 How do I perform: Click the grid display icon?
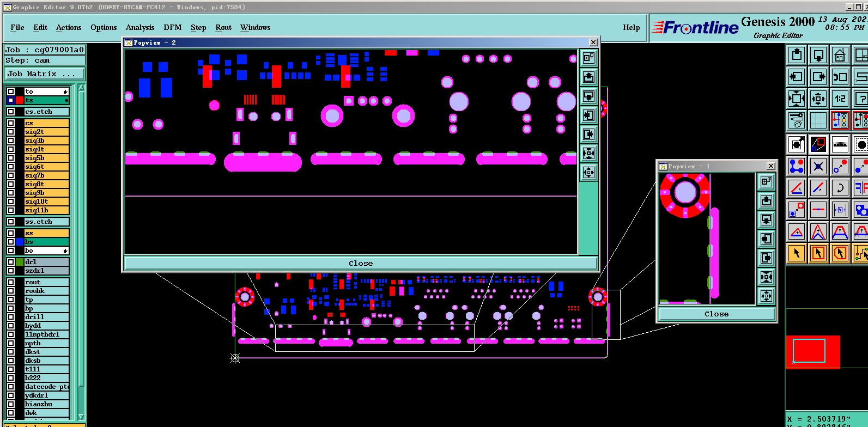tap(818, 120)
